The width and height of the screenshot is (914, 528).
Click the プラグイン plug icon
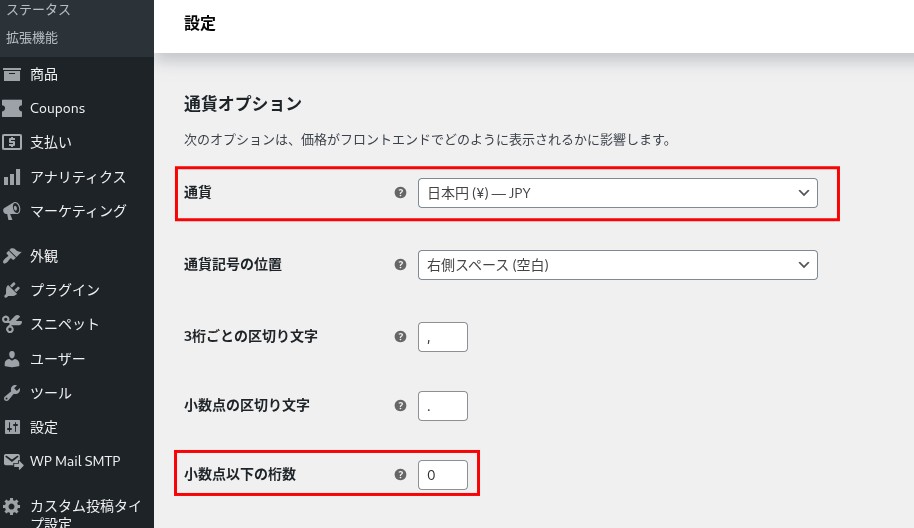[x=13, y=290]
